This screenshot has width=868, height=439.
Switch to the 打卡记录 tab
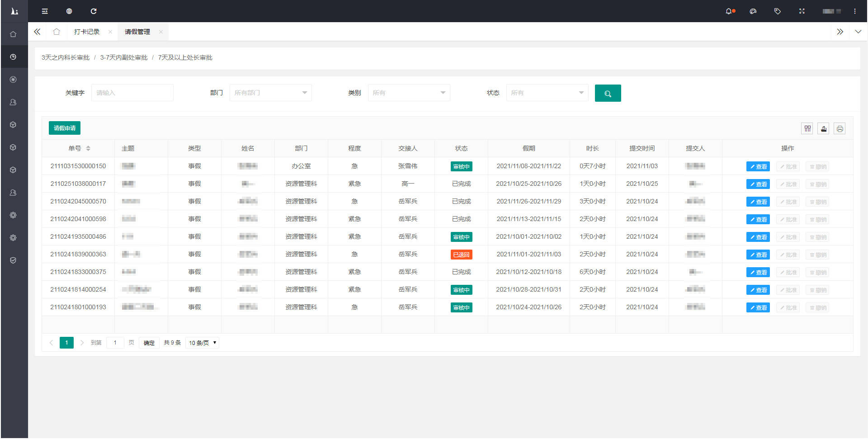coord(87,32)
